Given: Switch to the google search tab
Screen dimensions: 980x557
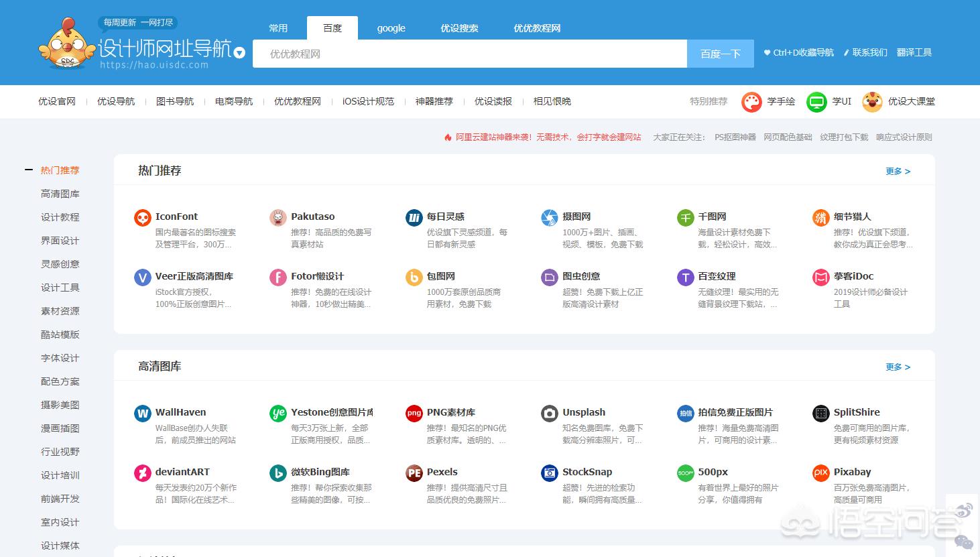Looking at the screenshot, I should [x=391, y=28].
